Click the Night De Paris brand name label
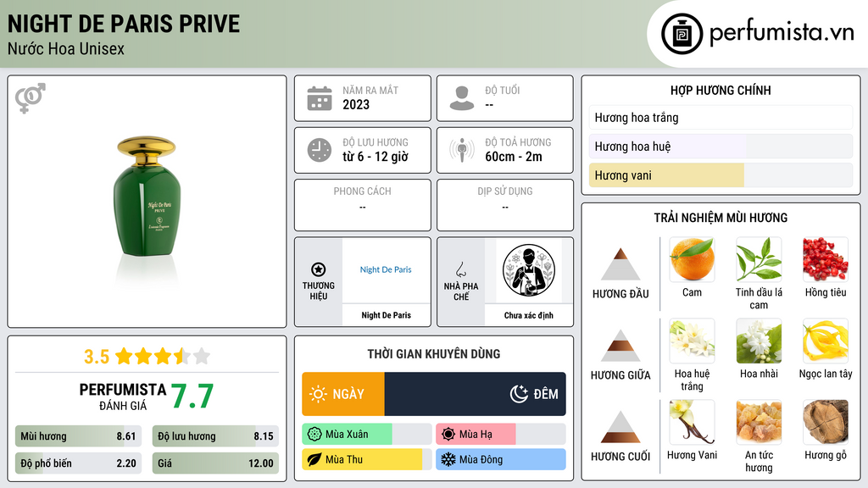 click(386, 315)
